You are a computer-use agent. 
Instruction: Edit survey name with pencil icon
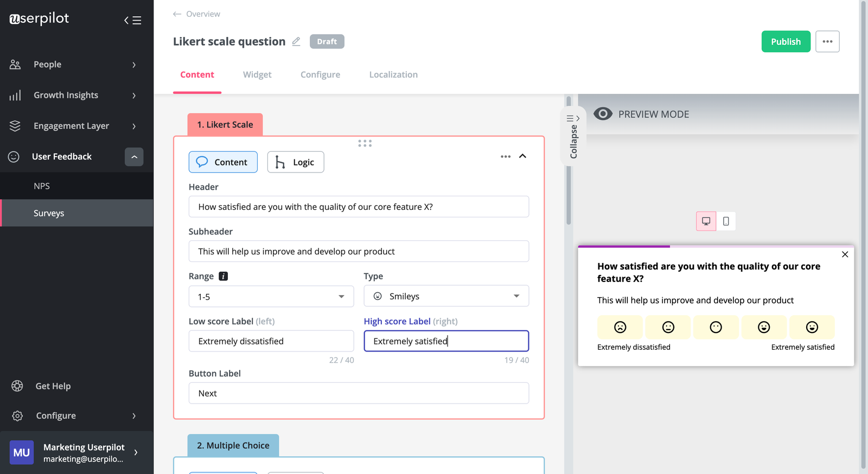click(296, 42)
